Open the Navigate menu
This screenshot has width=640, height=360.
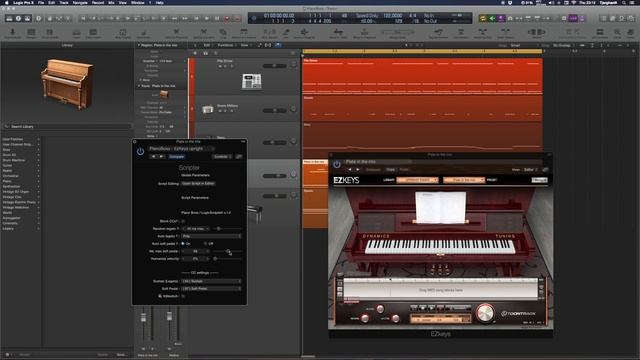[80, 2]
